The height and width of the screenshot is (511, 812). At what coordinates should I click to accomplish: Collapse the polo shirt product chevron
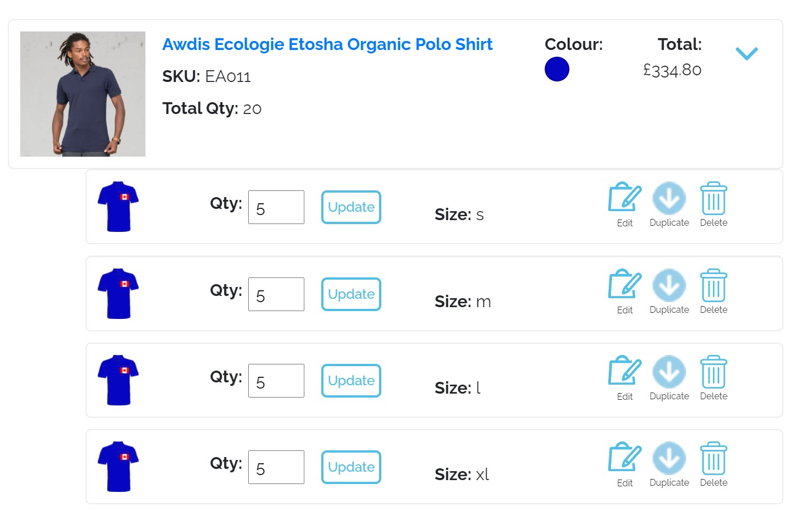pos(747,53)
